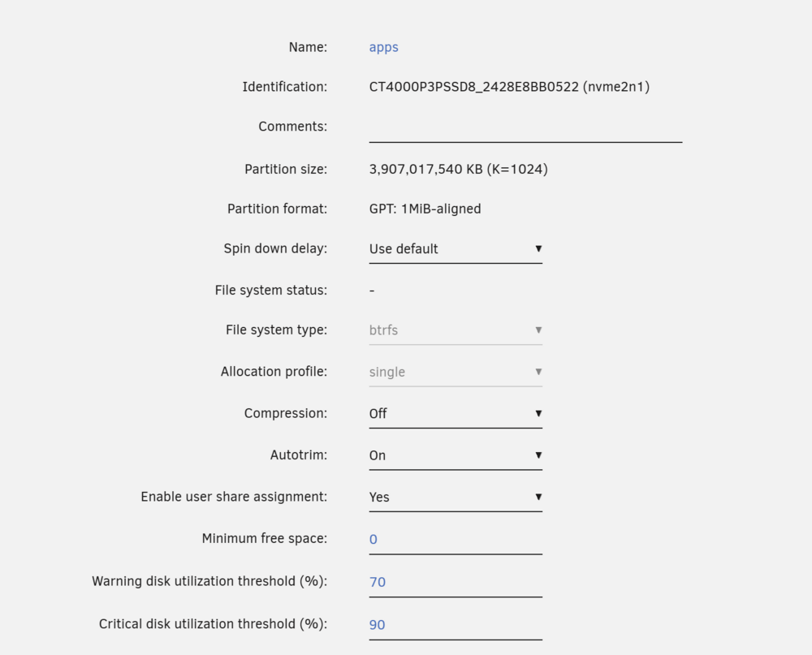Screen dimensions: 812x655
Task: Click the user share assignment dropdown arrow
Action: pos(538,497)
